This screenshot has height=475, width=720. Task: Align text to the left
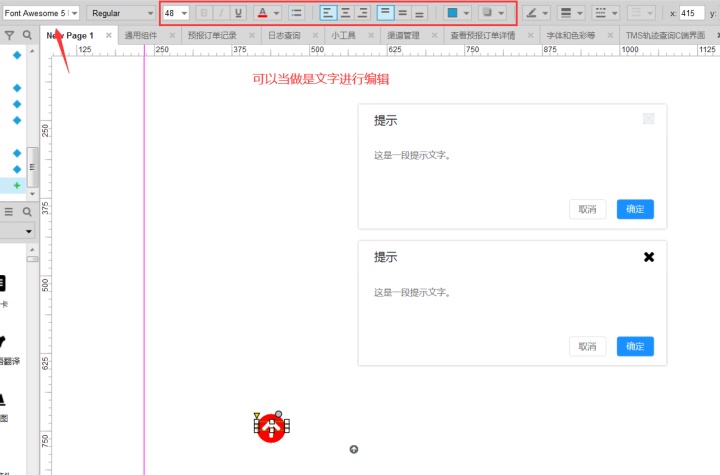click(328, 13)
